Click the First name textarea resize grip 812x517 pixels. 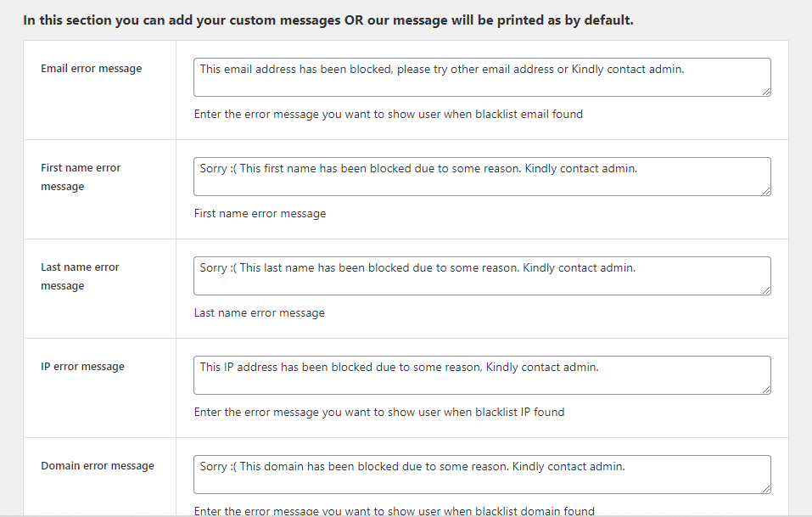(766, 191)
